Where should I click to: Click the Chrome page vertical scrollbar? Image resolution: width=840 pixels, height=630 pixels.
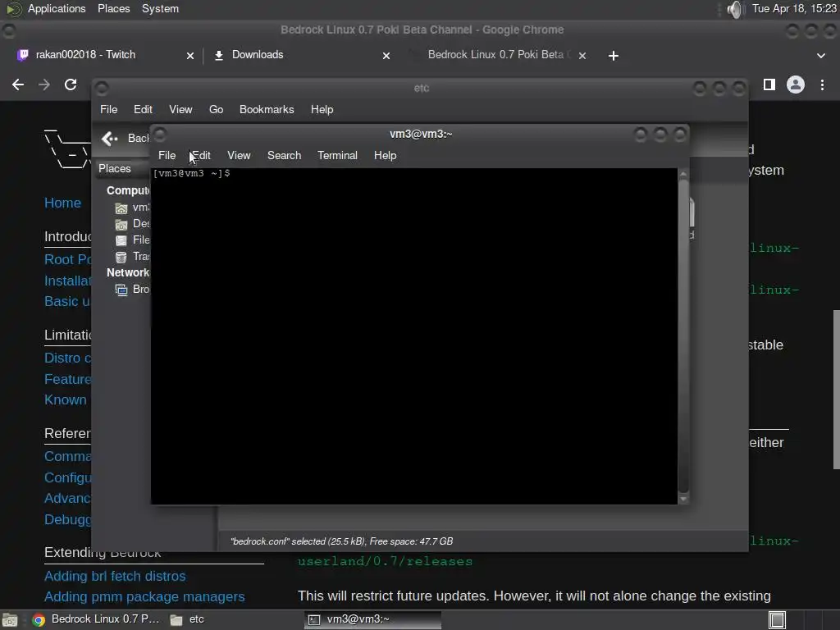836,390
